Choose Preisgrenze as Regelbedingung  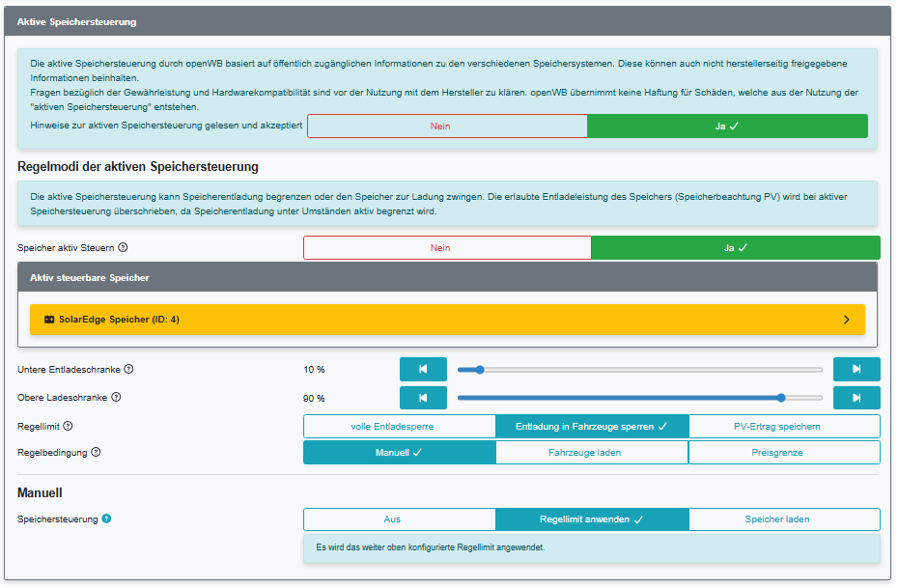coord(783,452)
